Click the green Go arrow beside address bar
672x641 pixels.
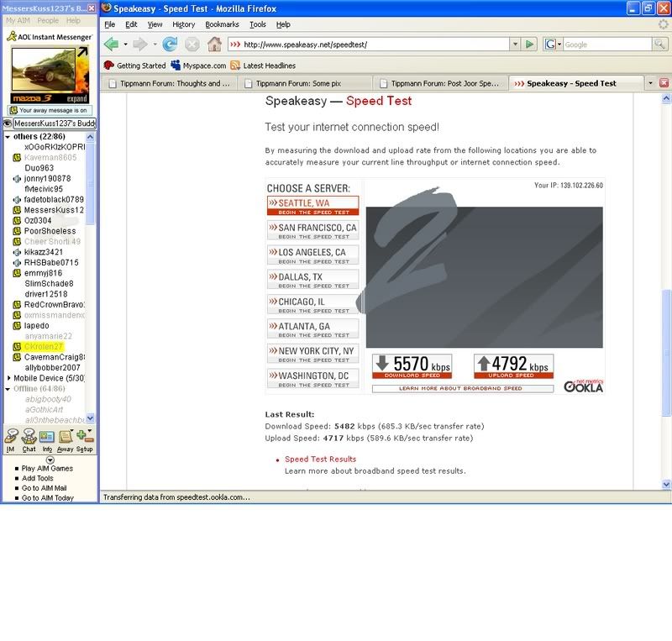click(x=529, y=44)
